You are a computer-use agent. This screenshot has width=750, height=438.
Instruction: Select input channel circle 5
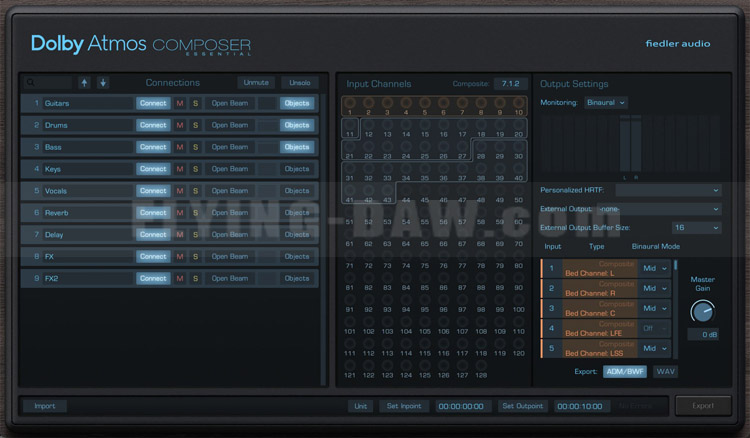pyautogui.click(x=425, y=103)
